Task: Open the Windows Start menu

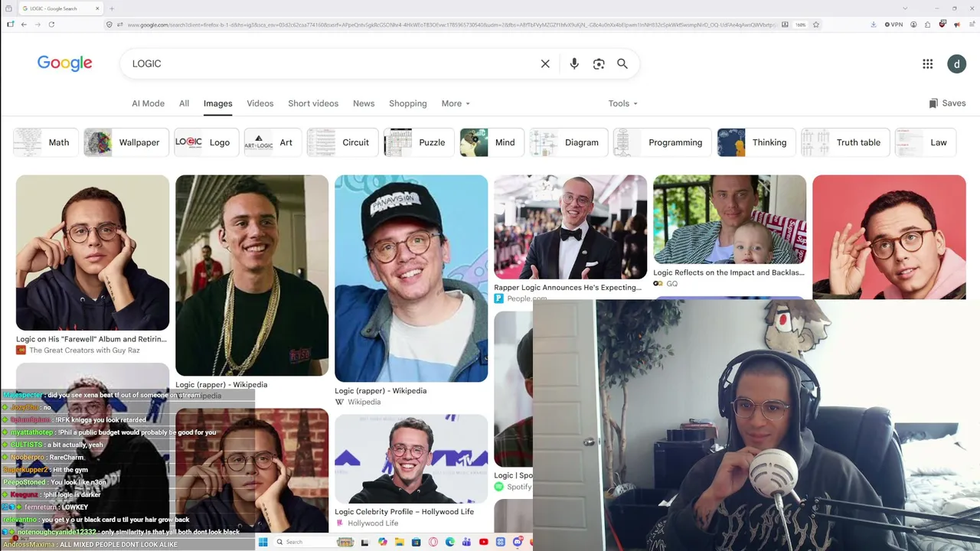Action: [x=263, y=542]
